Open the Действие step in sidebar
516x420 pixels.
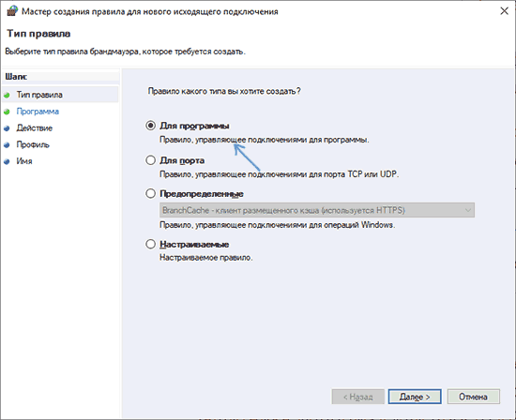(x=35, y=127)
